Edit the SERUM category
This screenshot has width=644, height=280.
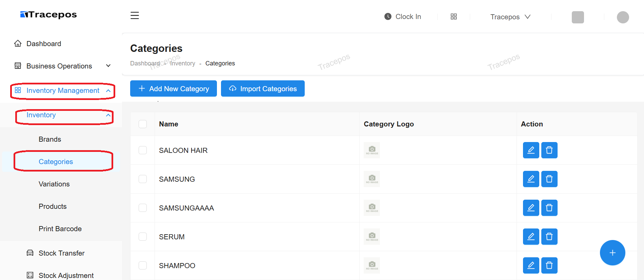[x=531, y=237]
